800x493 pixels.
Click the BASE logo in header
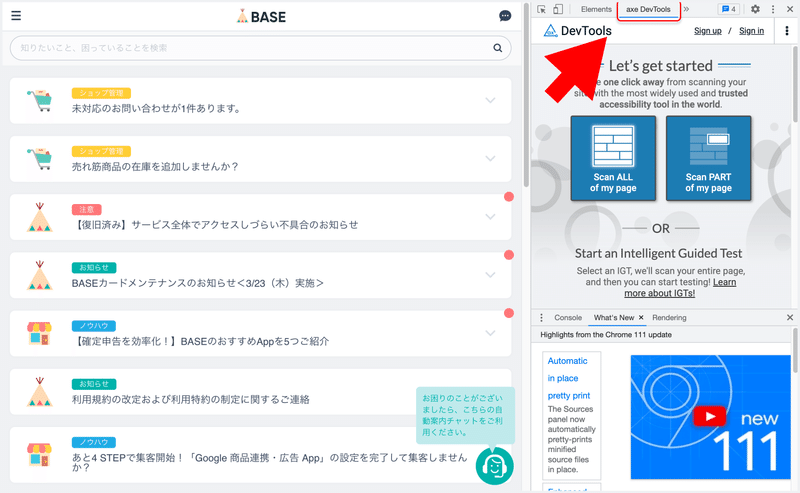(x=261, y=16)
